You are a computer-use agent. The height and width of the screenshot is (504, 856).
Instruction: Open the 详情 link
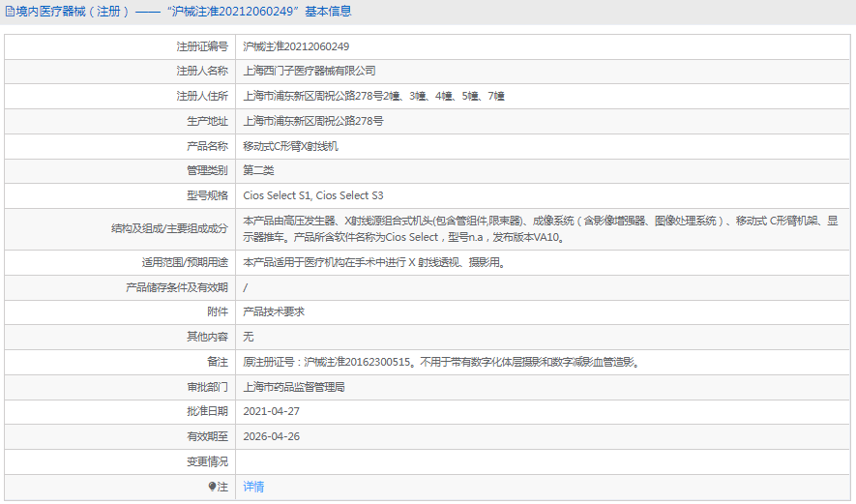(x=253, y=487)
